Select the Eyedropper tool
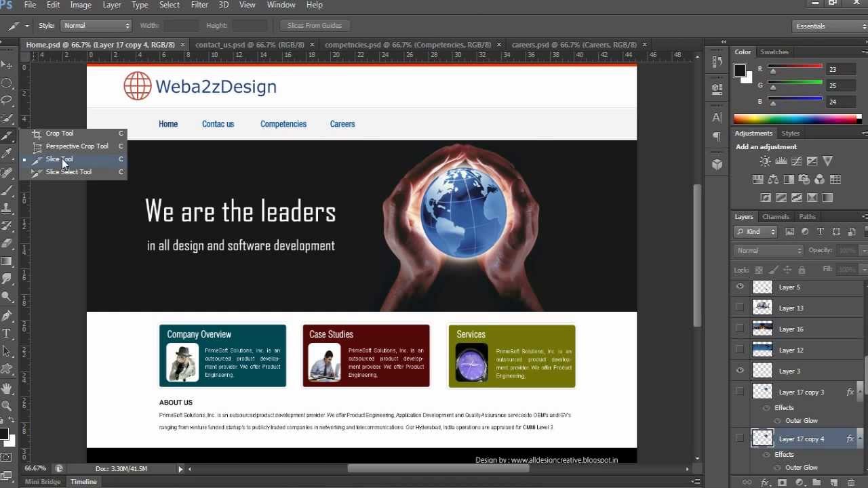Screen dimensions: 868x488 (7, 154)
